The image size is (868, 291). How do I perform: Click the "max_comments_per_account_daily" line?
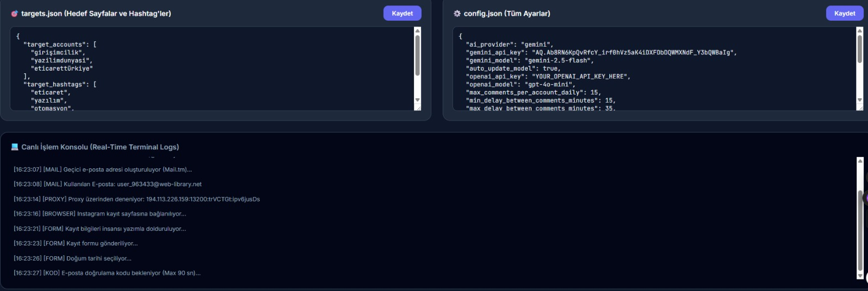click(533, 92)
